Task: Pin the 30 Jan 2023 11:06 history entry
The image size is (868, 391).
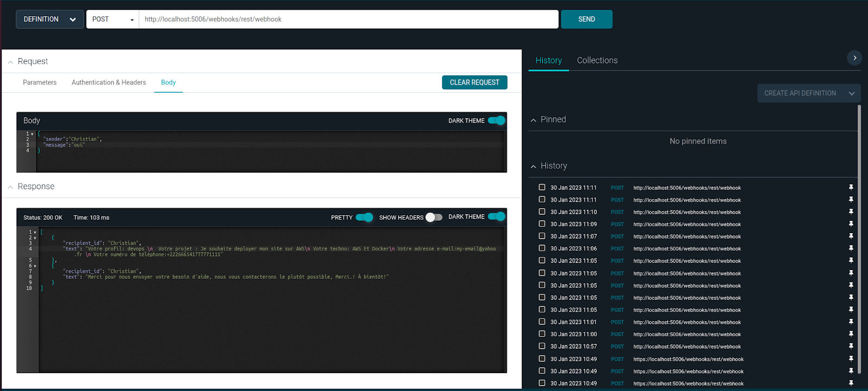Action: [851, 248]
